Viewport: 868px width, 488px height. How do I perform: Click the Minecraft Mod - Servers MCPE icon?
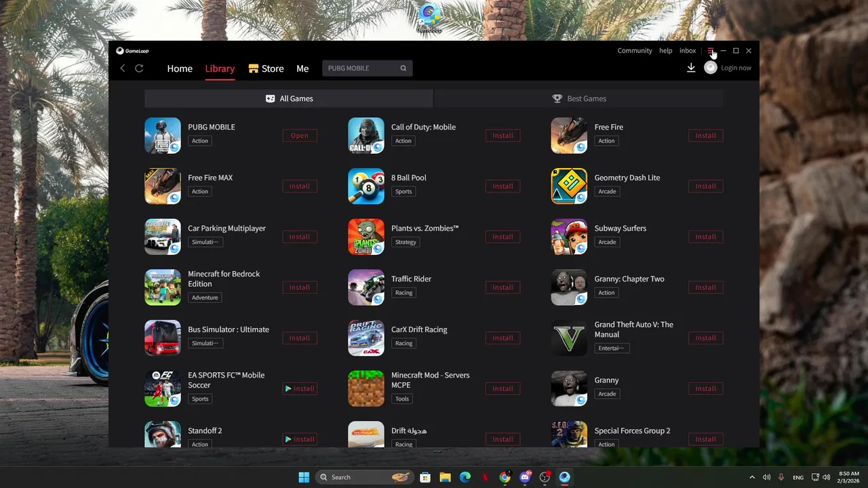point(366,388)
